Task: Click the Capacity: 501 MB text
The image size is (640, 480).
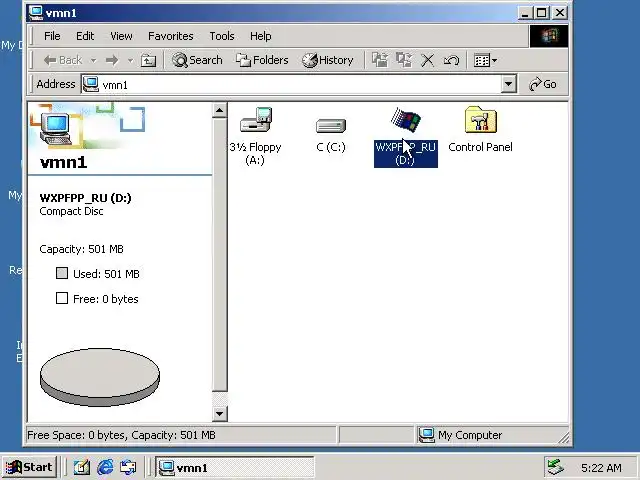Action: (81, 249)
